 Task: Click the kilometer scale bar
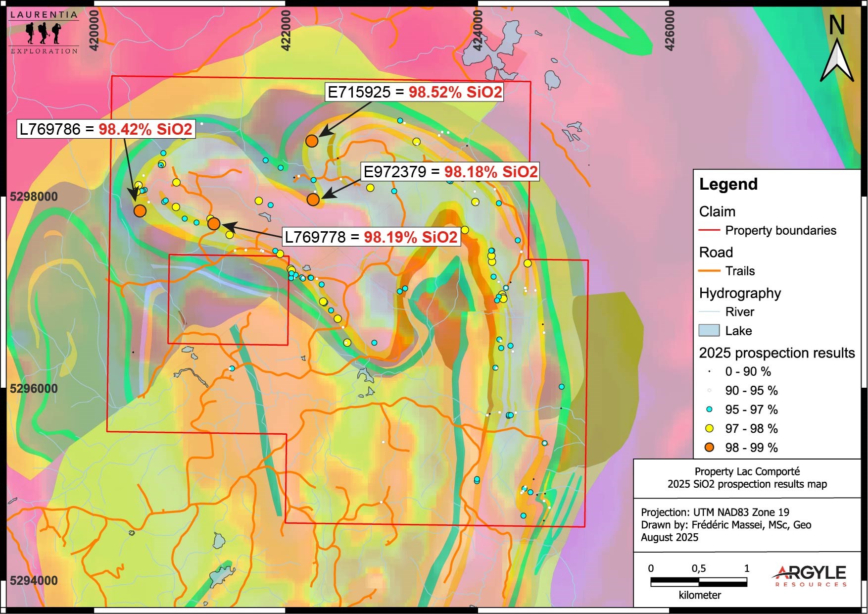(698, 582)
